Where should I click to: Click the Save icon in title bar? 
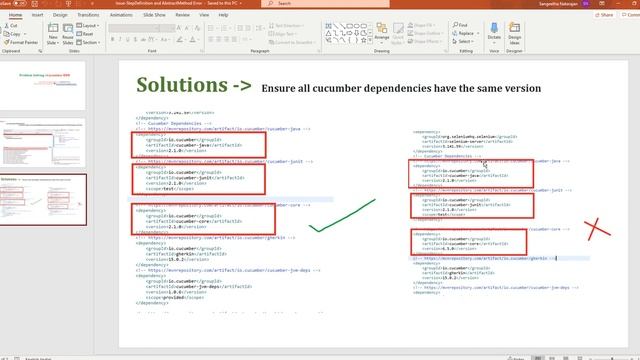tap(35, 3)
